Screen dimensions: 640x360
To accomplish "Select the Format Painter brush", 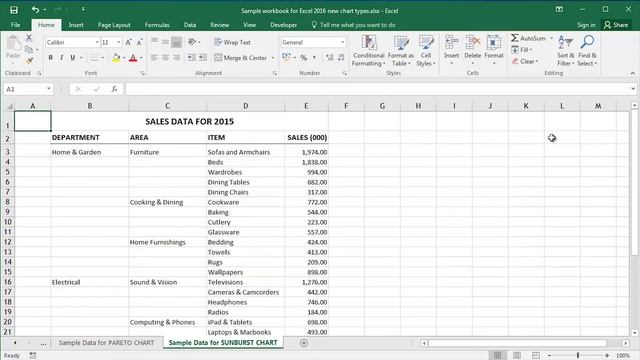I will (29, 61).
